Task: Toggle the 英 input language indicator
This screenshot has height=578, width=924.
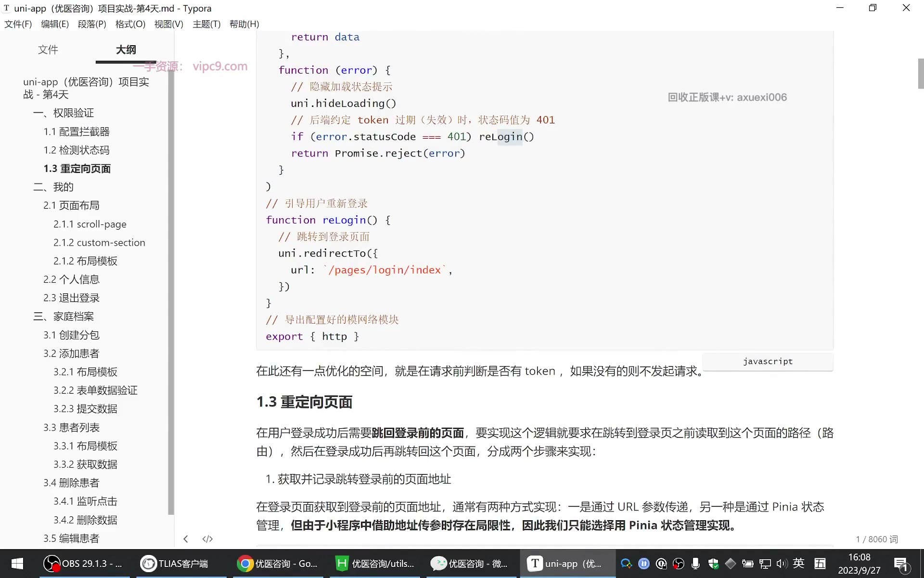Action: pos(799,563)
